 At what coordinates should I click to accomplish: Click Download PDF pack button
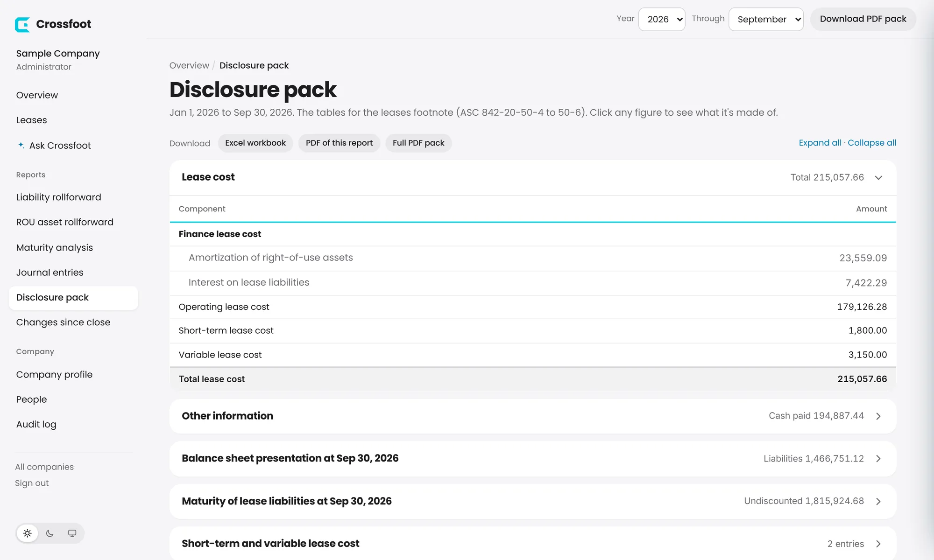pyautogui.click(x=863, y=19)
